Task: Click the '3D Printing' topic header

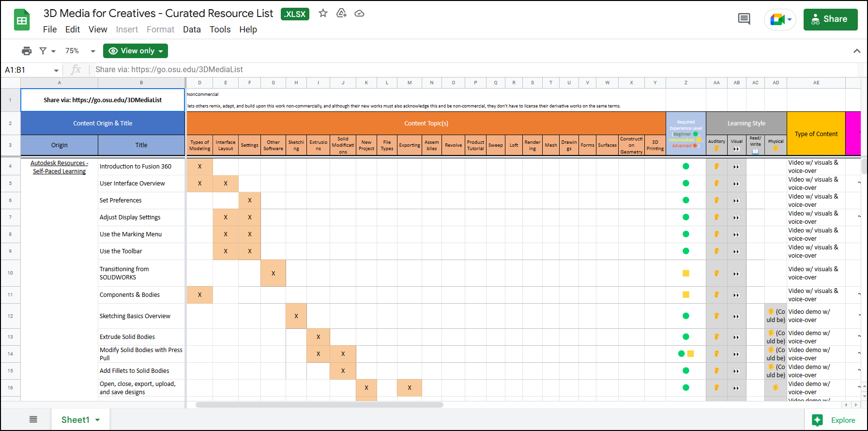Action: [x=655, y=145]
